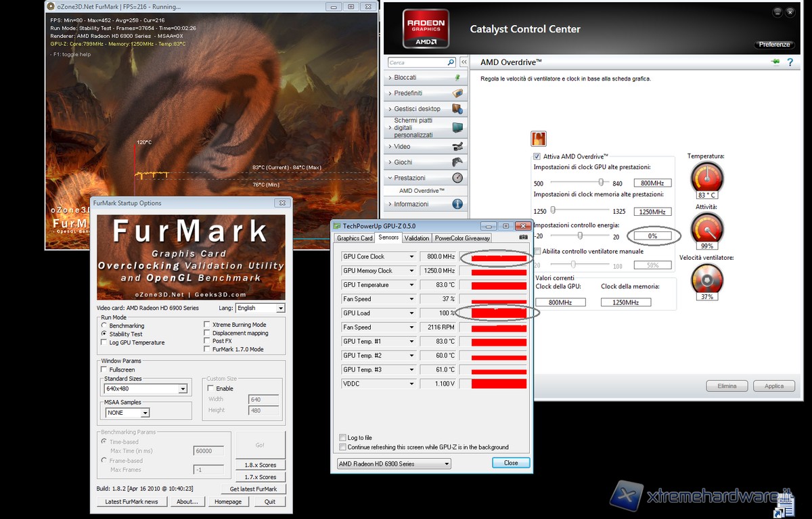Enable Log GPU Temperature checkbox
The image size is (812, 519).
tap(104, 342)
